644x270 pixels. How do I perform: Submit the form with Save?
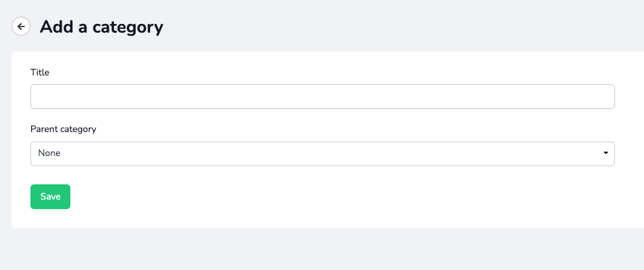(x=50, y=197)
